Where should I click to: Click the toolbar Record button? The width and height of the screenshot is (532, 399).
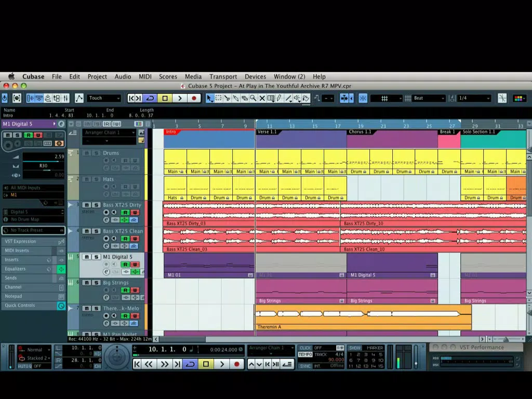pos(194,98)
